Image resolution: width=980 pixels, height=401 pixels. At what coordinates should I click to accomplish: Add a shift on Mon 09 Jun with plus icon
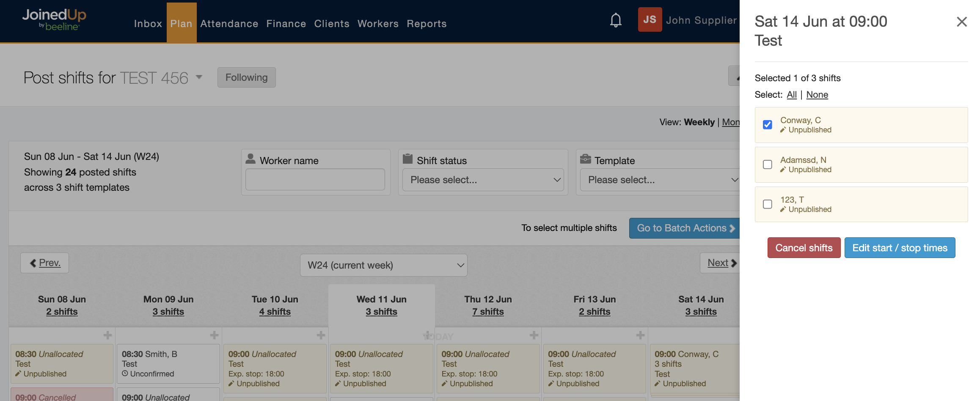click(x=214, y=335)
